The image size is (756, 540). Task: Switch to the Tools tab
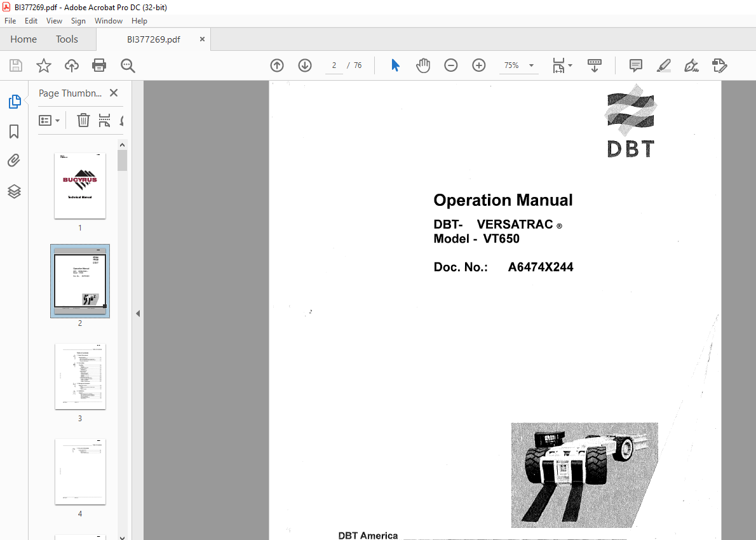click(67, 39)
